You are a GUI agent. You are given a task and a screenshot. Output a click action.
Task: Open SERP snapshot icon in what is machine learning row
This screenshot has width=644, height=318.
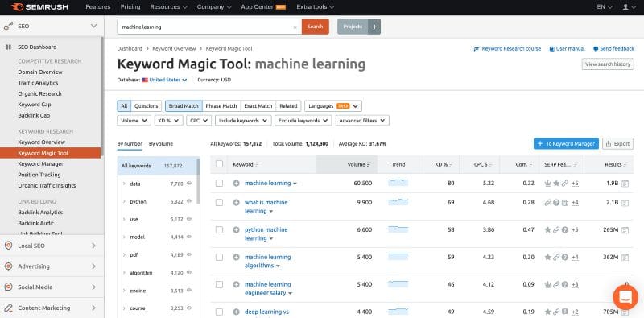click(625, 203)
